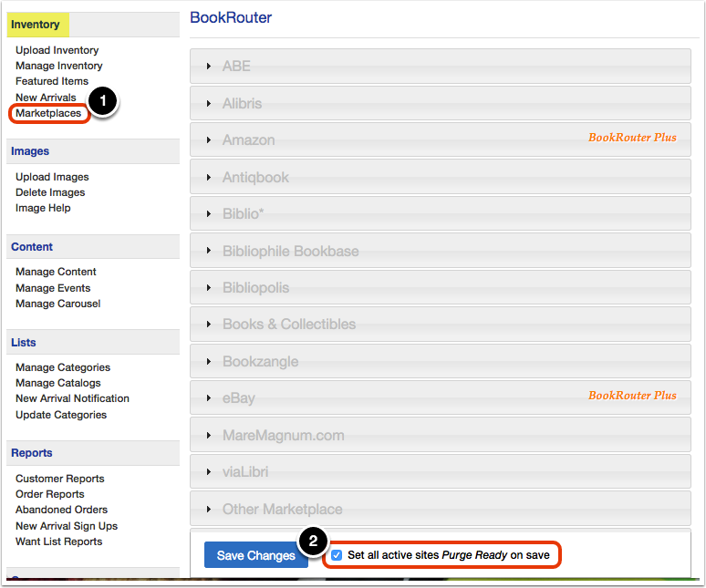Expand the Bibliophile Bookbase section
Viewport: 706px width, 588px height.
[x=441, y=251]
